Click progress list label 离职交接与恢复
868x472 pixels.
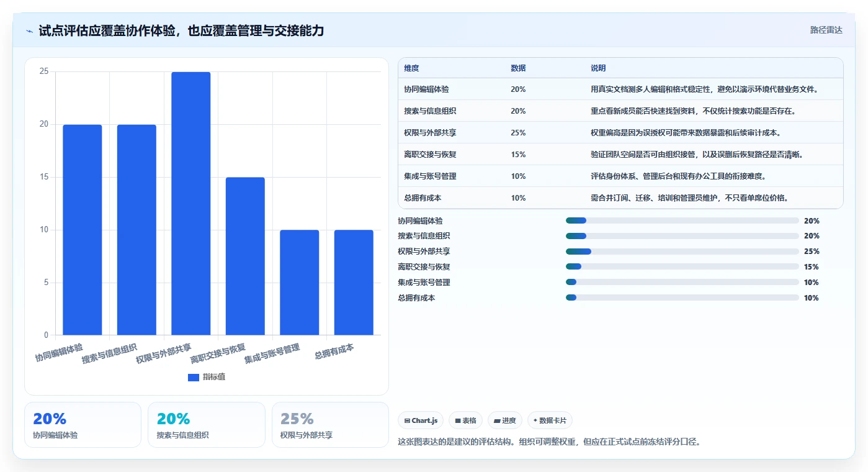[x=424, y=267]
